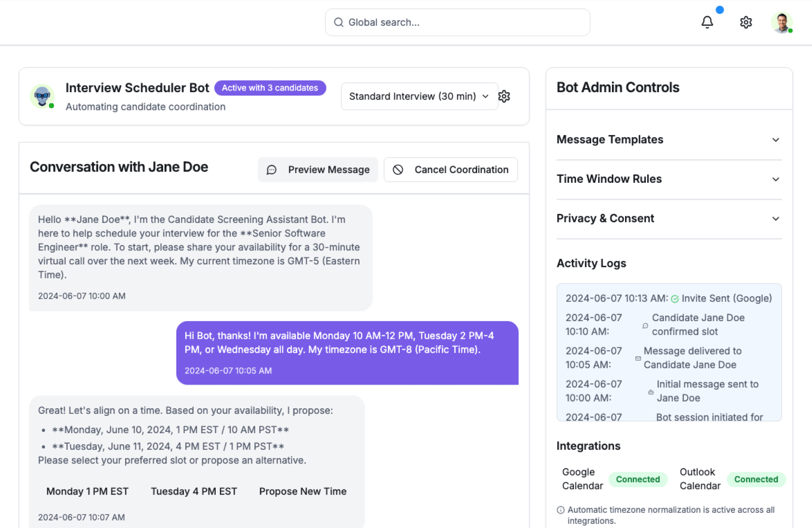Open global settings gear icon

click(746, 22)
